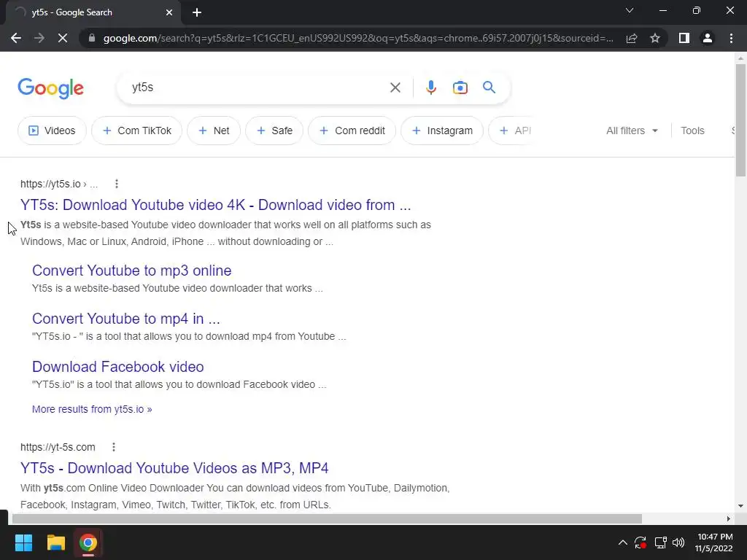The height and width of the screenshot is (560, 747).
Task: Click the https://yt5s.io URL breadcrumb
Action: click(58, 184)
